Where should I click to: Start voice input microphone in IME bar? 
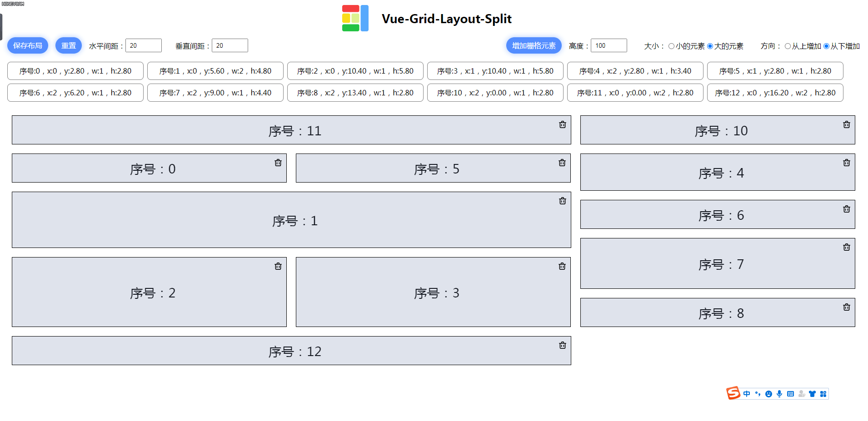point(779,394)
